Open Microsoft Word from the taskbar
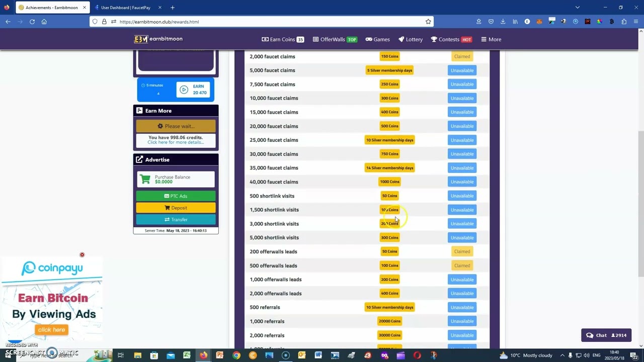Image resolution: width=644 pixels, height=362 pixels. 318,355
